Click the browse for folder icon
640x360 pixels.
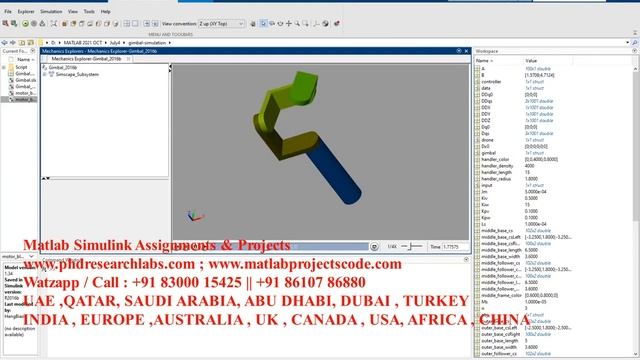31,42
